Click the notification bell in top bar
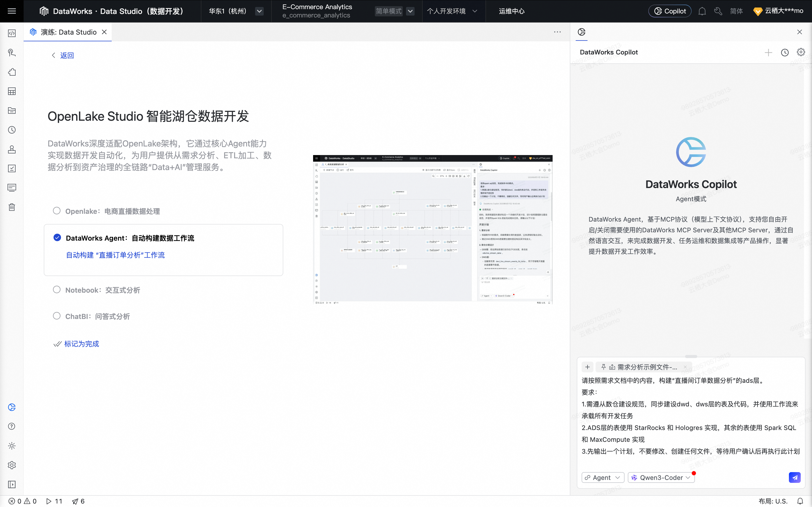 click(702, 11)
